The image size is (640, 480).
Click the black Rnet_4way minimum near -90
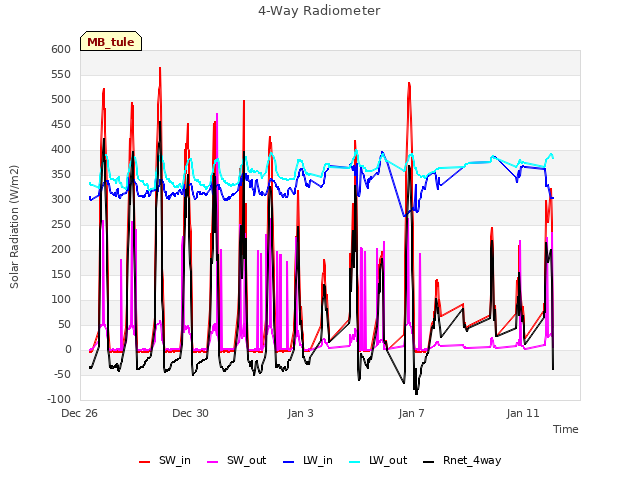(416, 393)
